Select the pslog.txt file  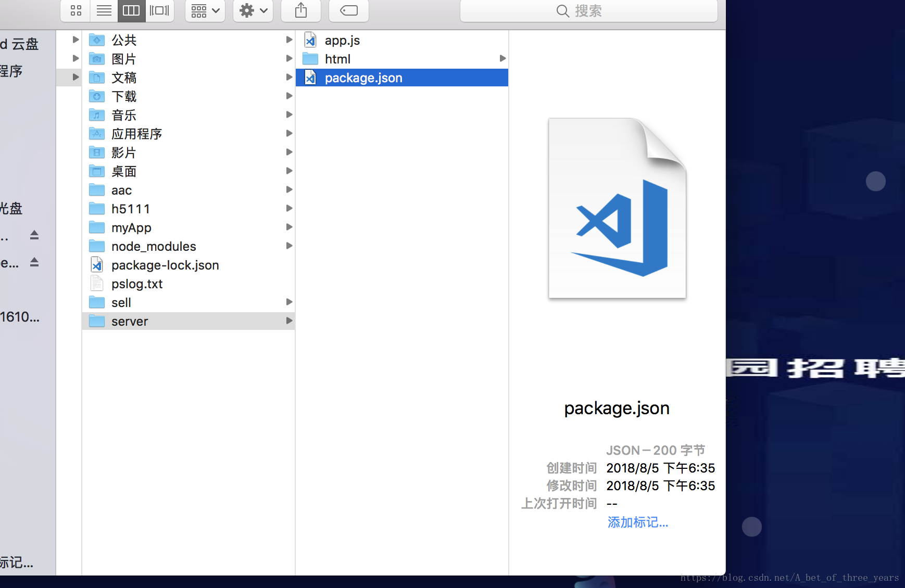188,284
